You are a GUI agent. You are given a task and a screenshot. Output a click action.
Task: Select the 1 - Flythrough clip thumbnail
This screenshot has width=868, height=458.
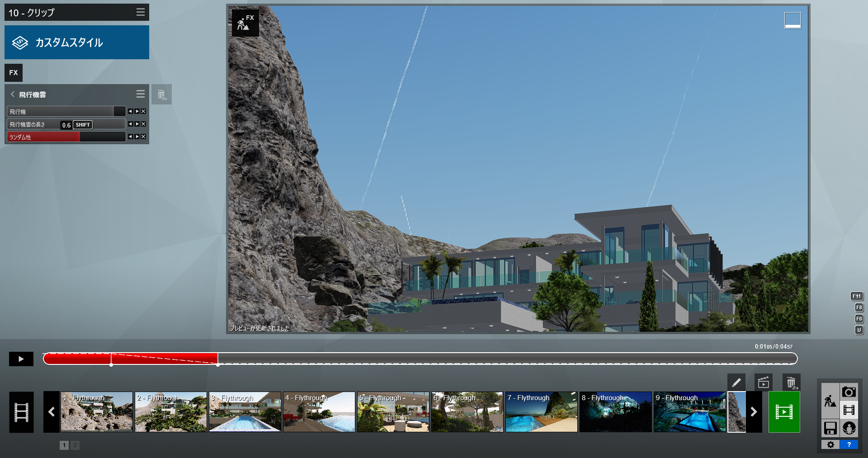97,412
